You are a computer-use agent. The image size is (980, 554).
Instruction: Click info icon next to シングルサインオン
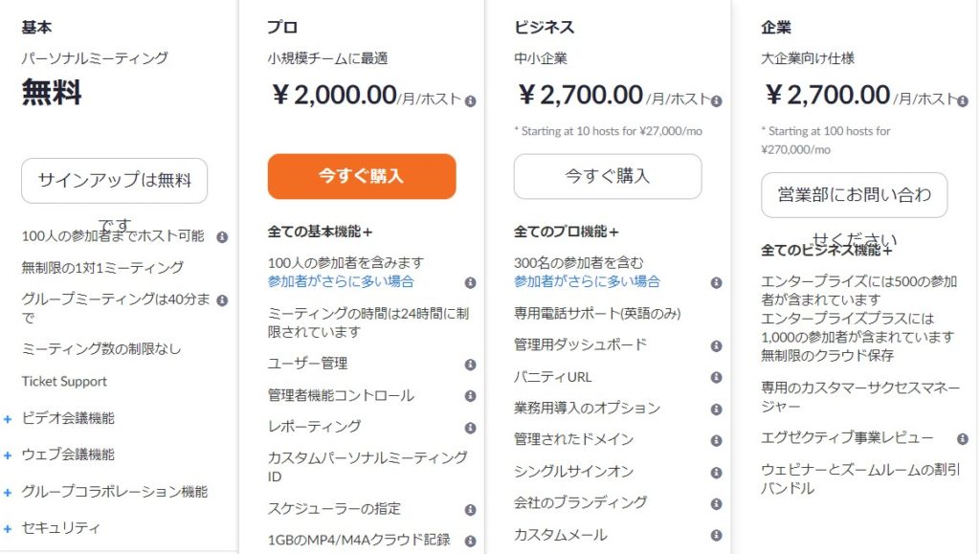pos(716,472)
